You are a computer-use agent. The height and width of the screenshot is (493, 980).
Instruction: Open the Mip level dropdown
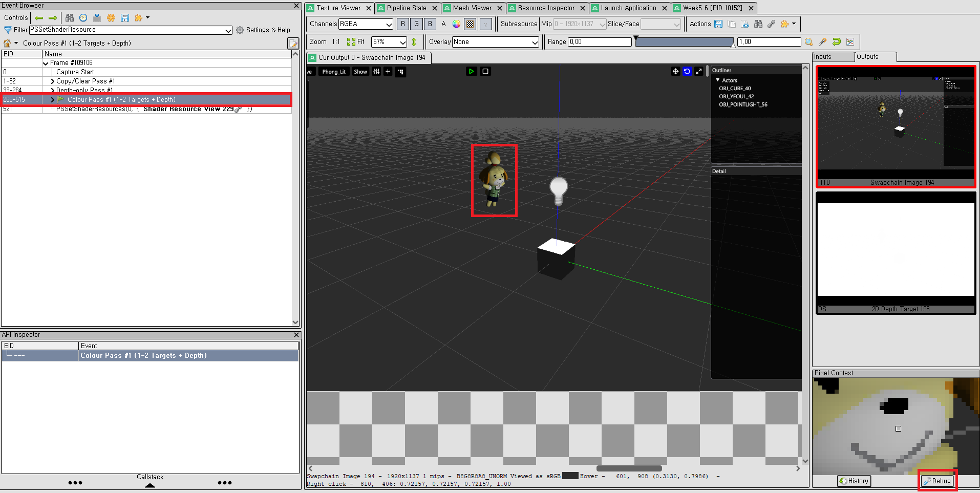pos(580,24)
